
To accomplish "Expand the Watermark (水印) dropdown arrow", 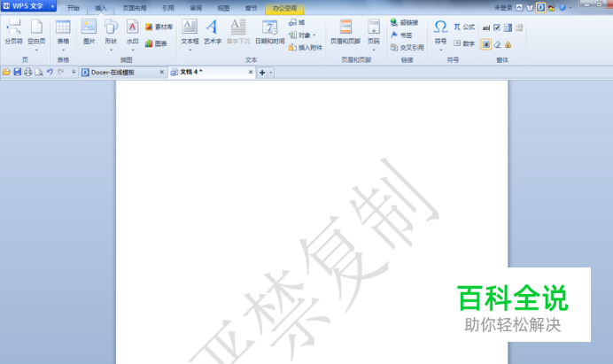I will (x=133, y=50).
